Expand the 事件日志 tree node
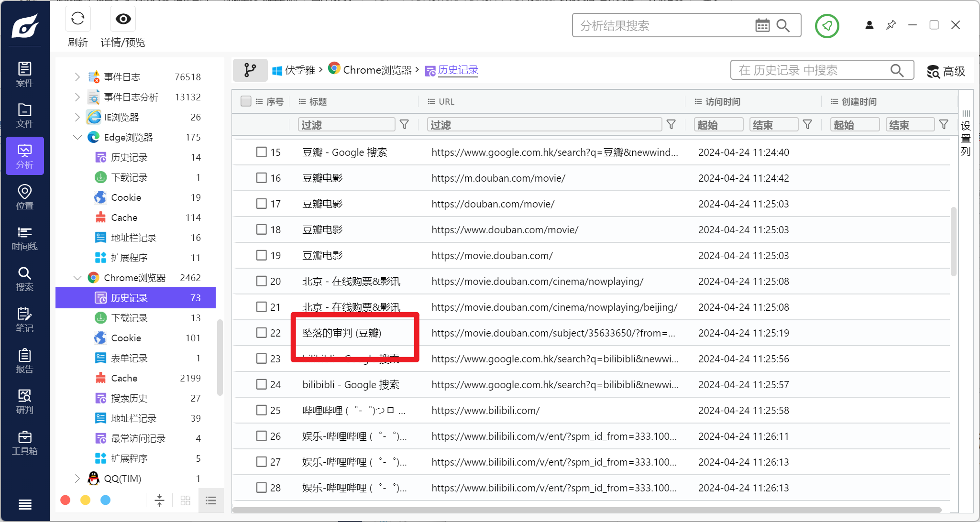The height and width of the screenshot is (522, 980). click(77, 77)
